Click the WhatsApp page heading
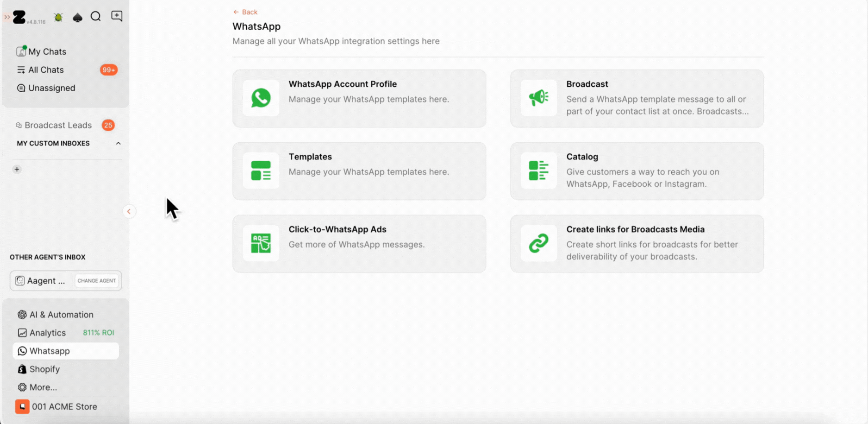The width and height of the screenshot is (868, 424). [256, 26]
